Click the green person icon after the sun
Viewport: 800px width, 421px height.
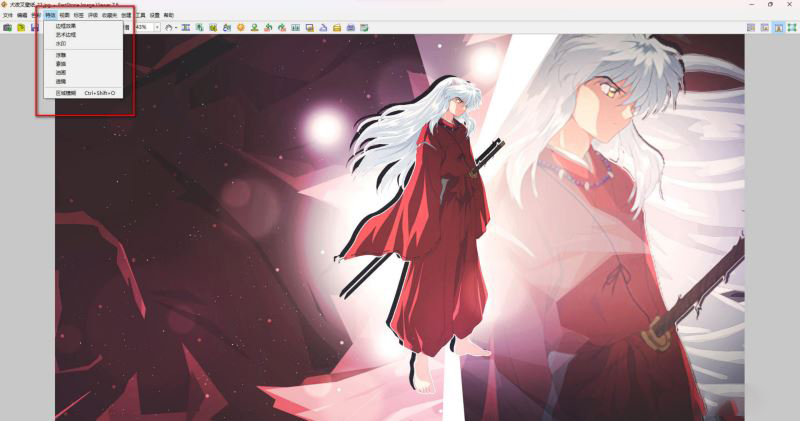tap(255, 28)
